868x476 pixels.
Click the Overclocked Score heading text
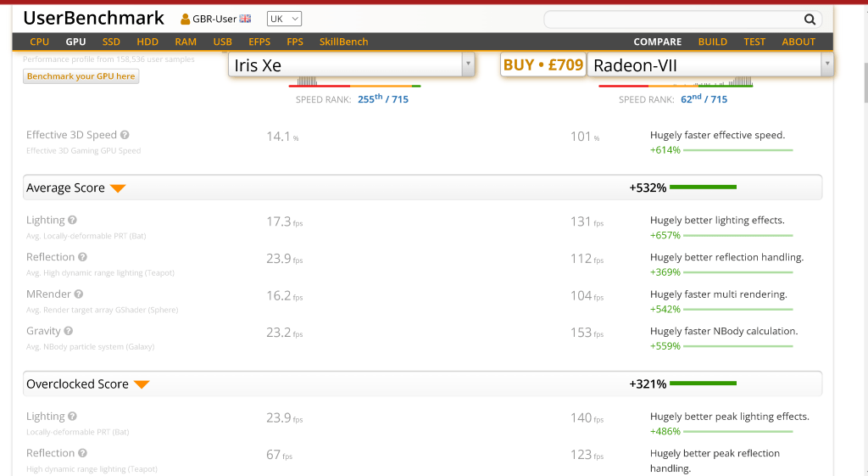pos(77,384)
